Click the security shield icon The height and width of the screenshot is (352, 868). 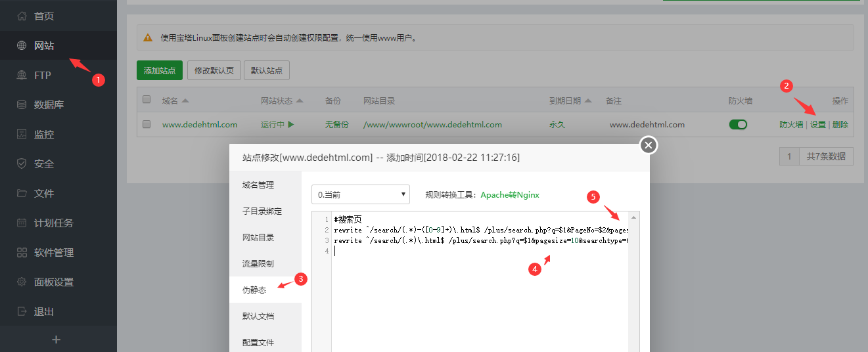22,164
